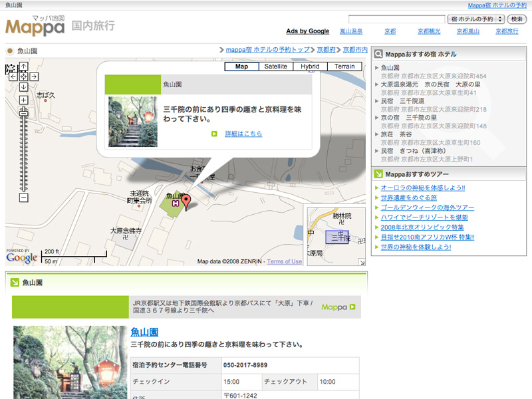Pan the map left with arrow
This screenshot has height=399, width=532.
(13, 76)
